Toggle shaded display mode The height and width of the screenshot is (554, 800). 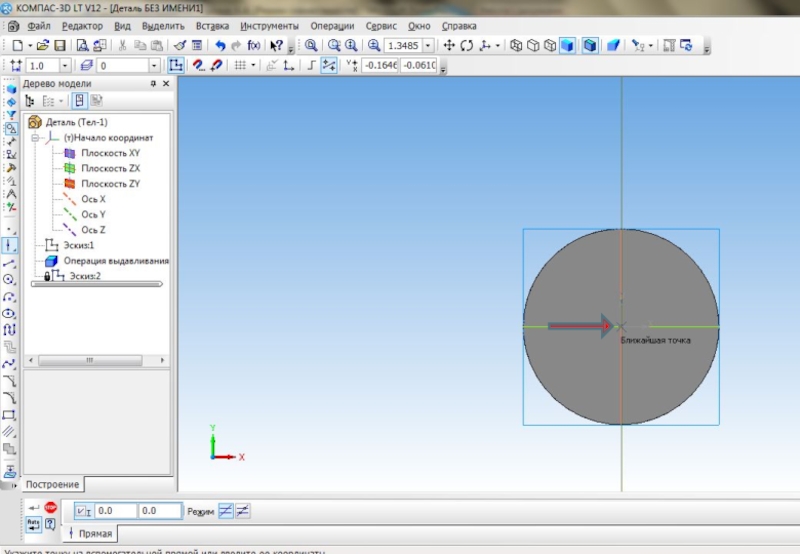click(x=567, y=45)
